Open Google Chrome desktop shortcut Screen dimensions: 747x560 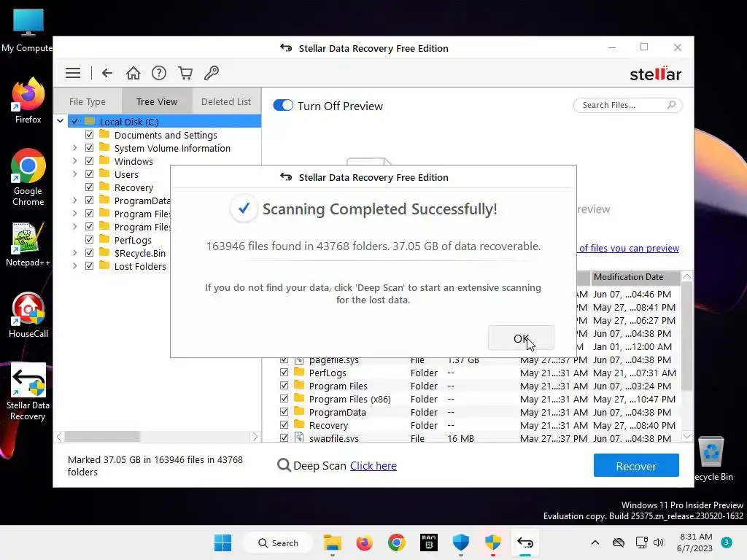(x=28, y=177)
